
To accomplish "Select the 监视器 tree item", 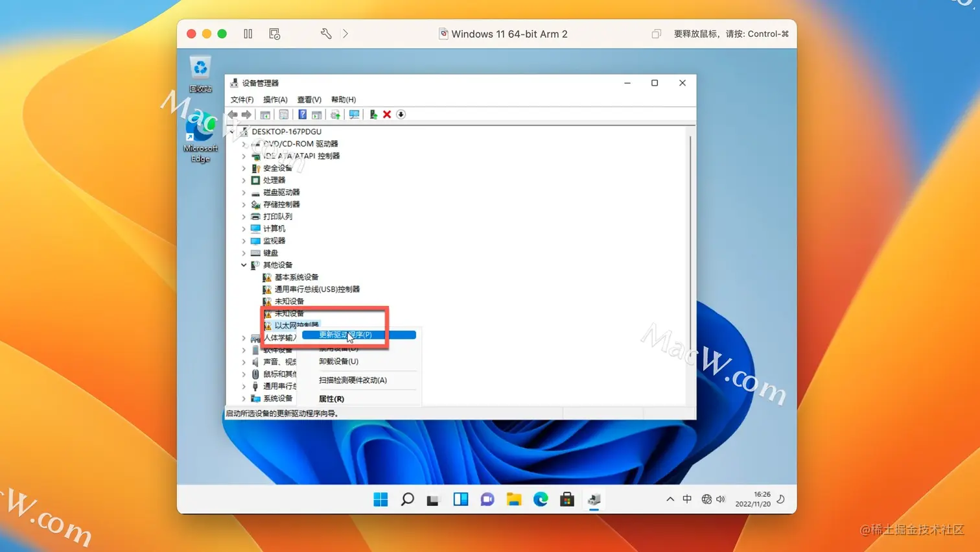I will [x=274, y=241].
